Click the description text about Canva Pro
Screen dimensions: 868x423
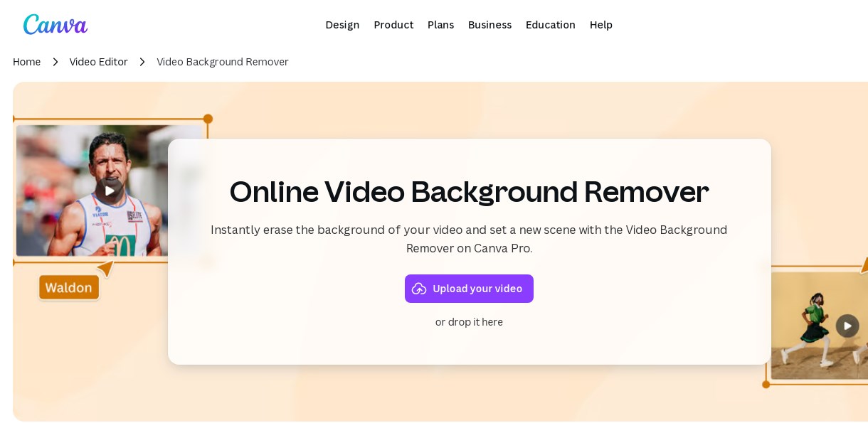coord(469,239)
